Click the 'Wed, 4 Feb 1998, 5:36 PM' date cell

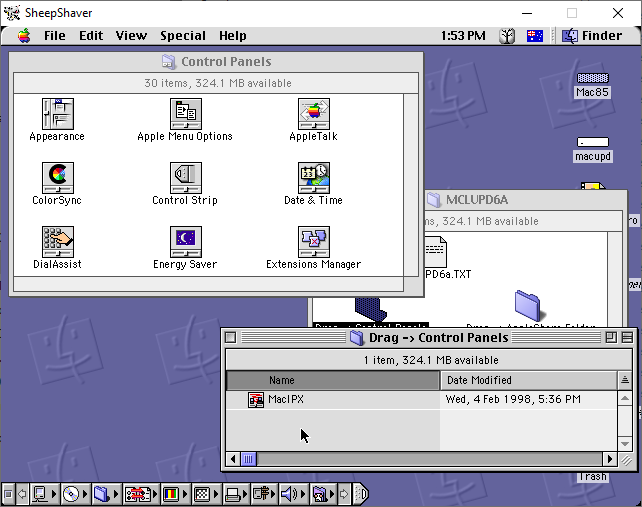tap(513, 400)
